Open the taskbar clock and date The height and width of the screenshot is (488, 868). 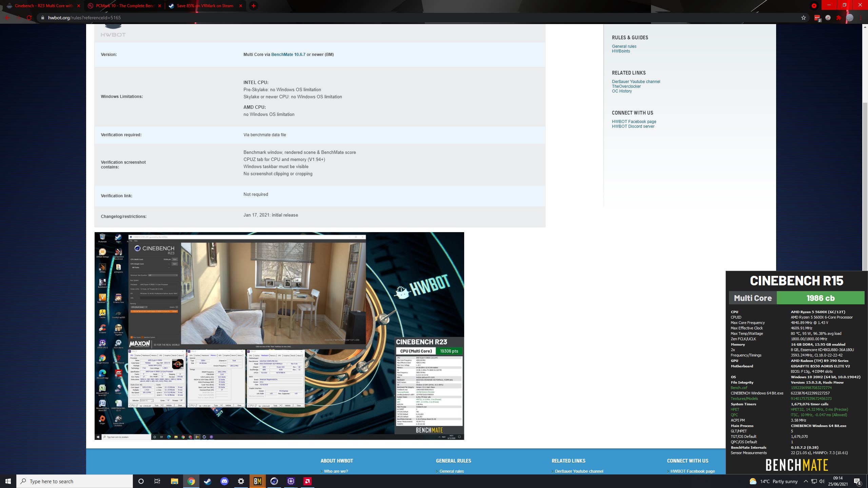click(x=838, y=481)
